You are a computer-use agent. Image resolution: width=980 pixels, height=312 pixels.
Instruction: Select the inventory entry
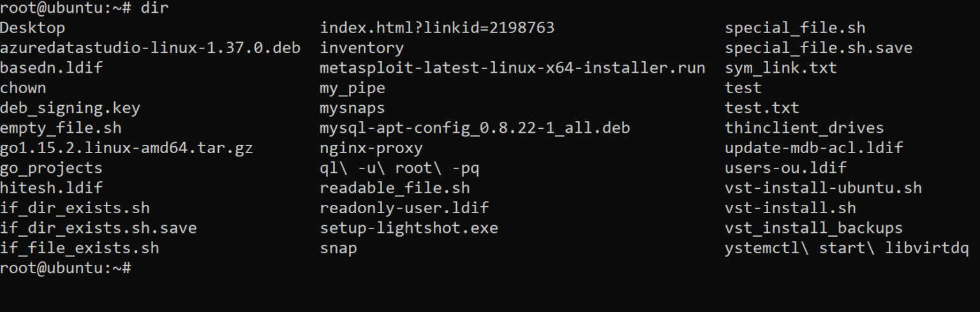pos(362,48)
